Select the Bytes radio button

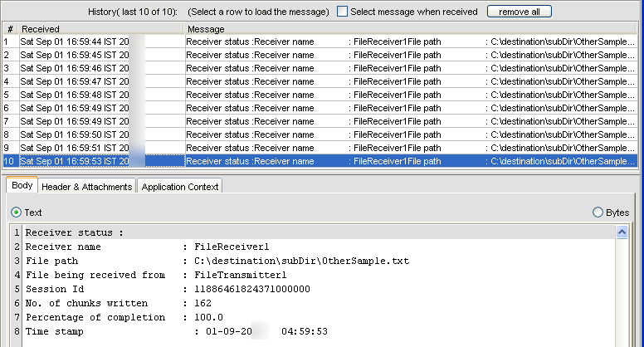598,213
